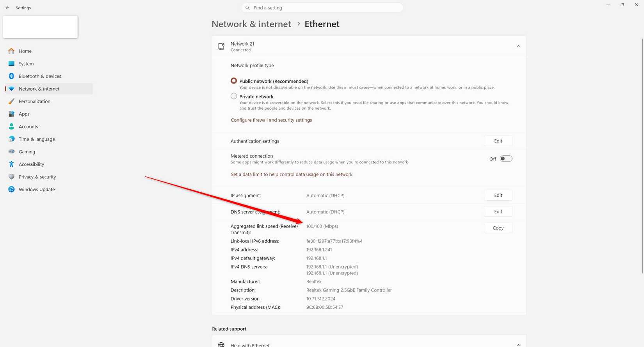Enable the Metered connection toggle
The width and height of the screenshot is (644, 347).
coord(505,158)
